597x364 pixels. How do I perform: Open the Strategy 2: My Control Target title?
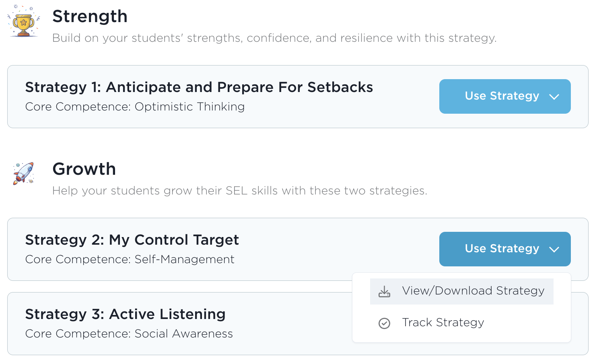pyautogui.click(x=132, y=240)
